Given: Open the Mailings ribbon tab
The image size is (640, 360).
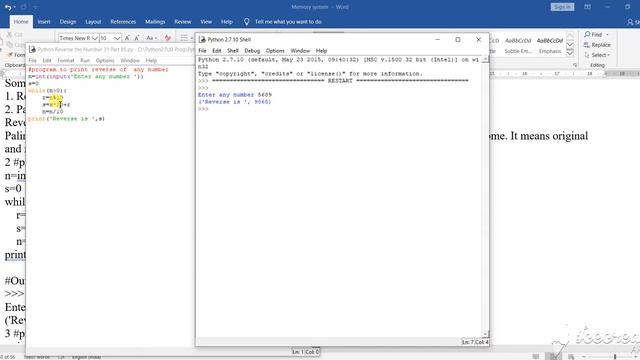Looking at the screenshot, I should (x=155, y=22).
